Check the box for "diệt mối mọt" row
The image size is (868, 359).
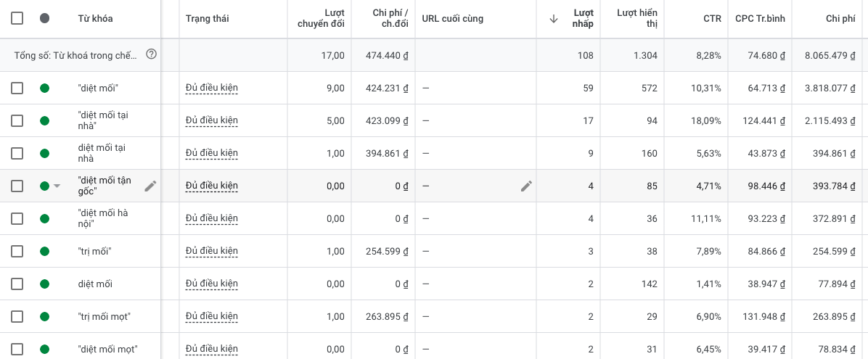click(17, 349)
